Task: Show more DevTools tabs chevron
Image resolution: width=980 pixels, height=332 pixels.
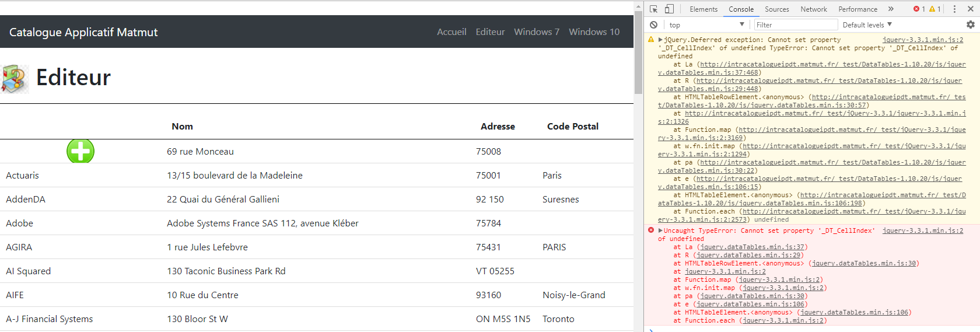Action: pyautogui.click(x=891, y=9)
